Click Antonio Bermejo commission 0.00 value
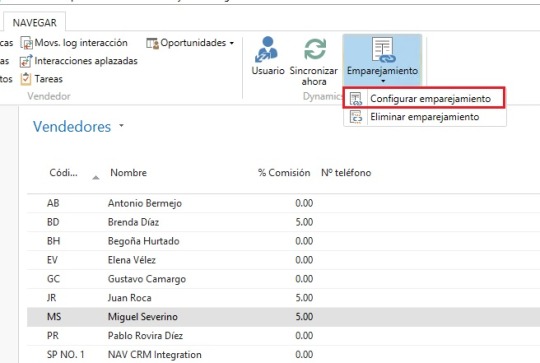Image resolution: width=540 pixels, height=363 pixels. coord(304,203)
